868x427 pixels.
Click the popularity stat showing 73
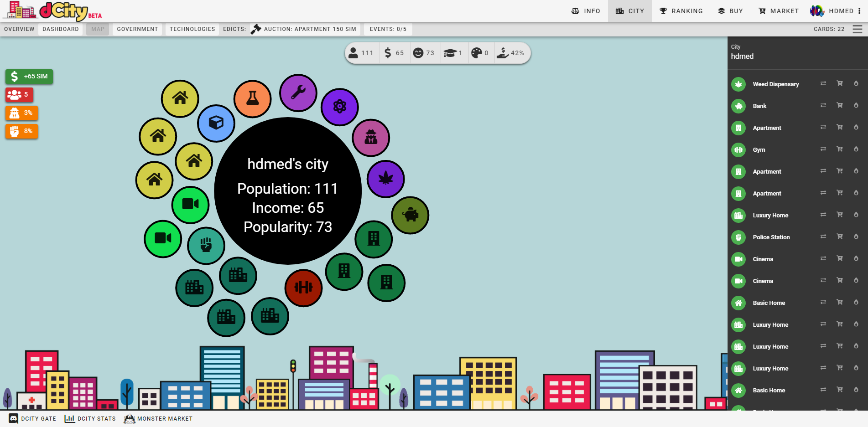[424, 53]
